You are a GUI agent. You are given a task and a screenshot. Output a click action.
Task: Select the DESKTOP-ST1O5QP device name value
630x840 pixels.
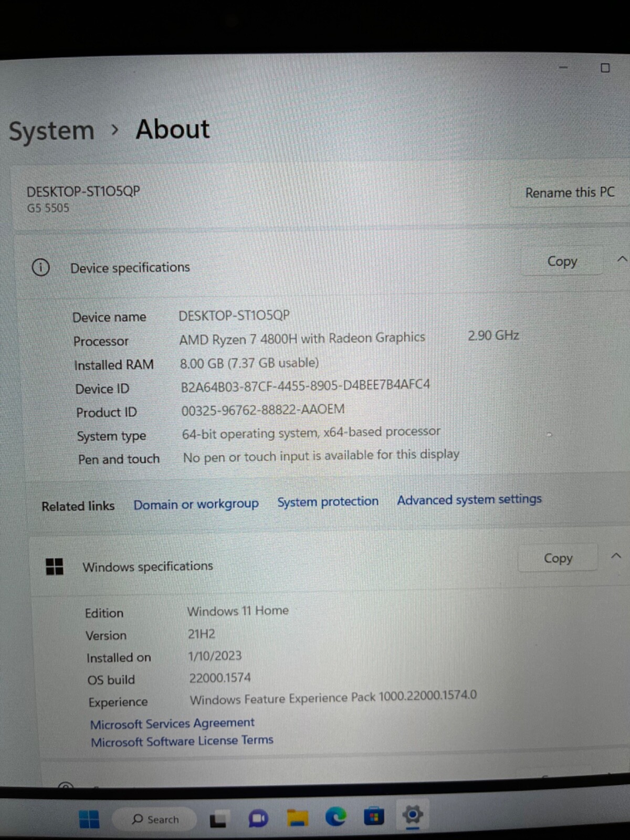pos(234,315)
